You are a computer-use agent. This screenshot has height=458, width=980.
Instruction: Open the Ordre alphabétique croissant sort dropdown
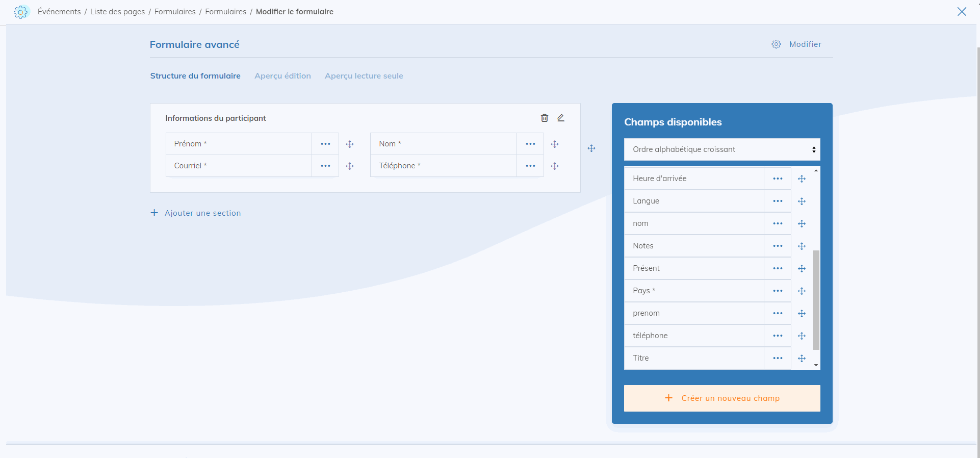tap(721, 149)
